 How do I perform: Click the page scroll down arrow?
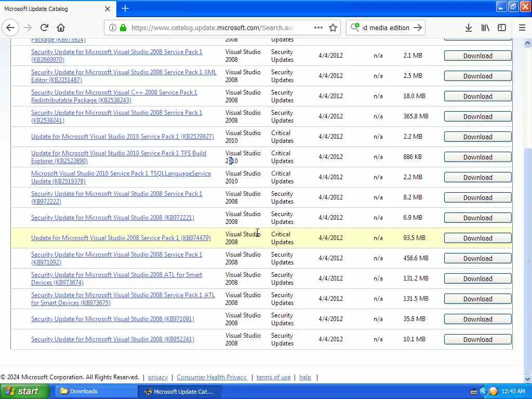point(528,379)
